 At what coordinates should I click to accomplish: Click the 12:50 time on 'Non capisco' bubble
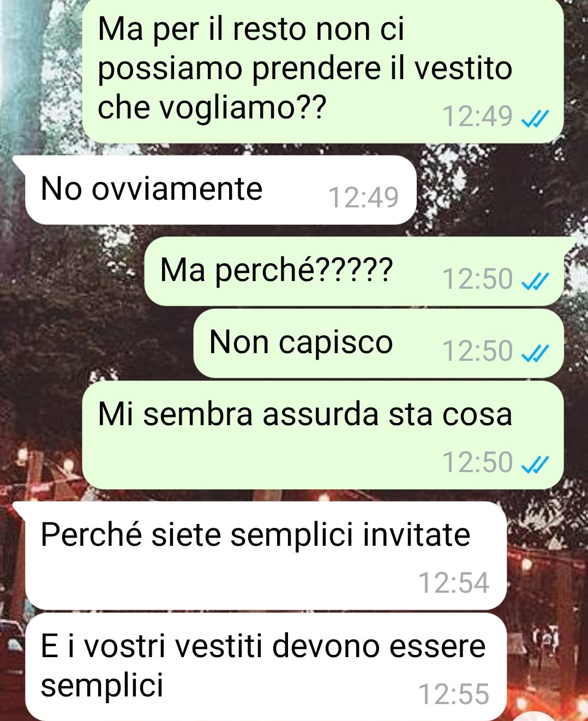[x=477, y=351]
